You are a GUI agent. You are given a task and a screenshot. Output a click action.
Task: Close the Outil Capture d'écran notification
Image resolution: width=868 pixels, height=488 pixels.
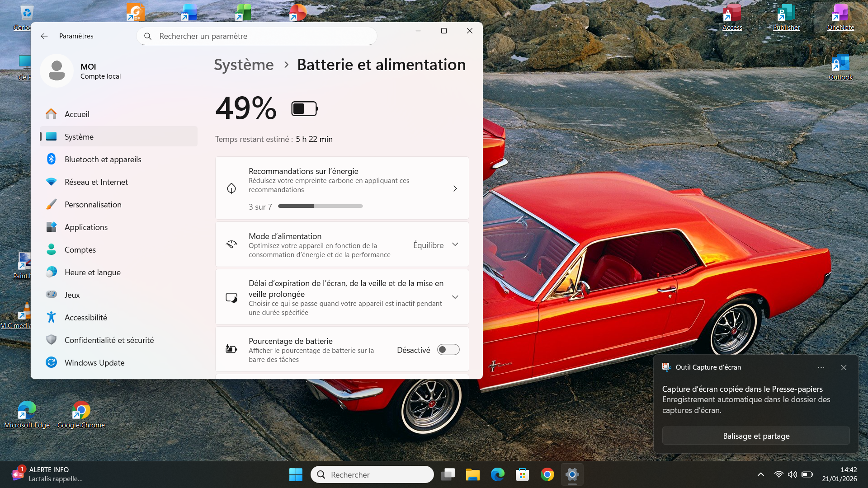click(x=844, y=367)
